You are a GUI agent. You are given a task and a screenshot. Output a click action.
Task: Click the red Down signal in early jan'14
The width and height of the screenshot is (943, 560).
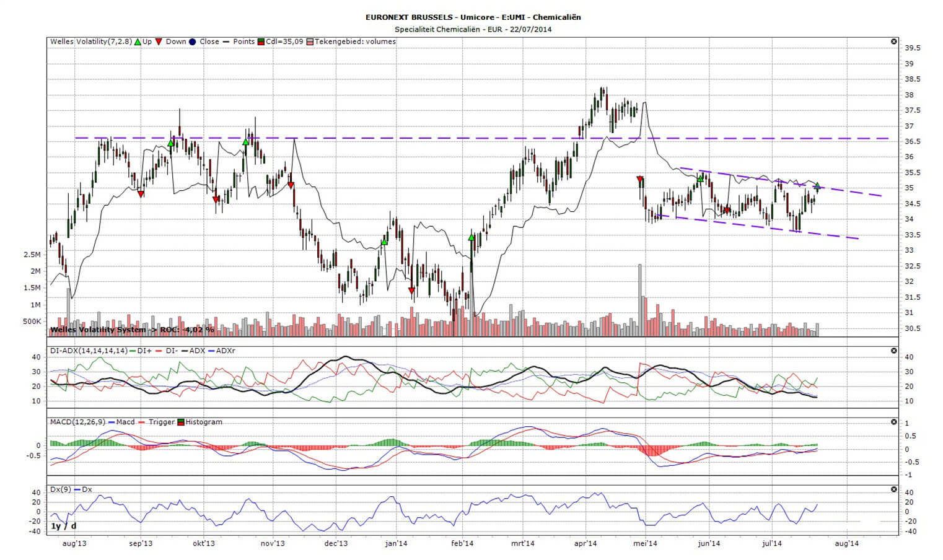pos(411,291)
